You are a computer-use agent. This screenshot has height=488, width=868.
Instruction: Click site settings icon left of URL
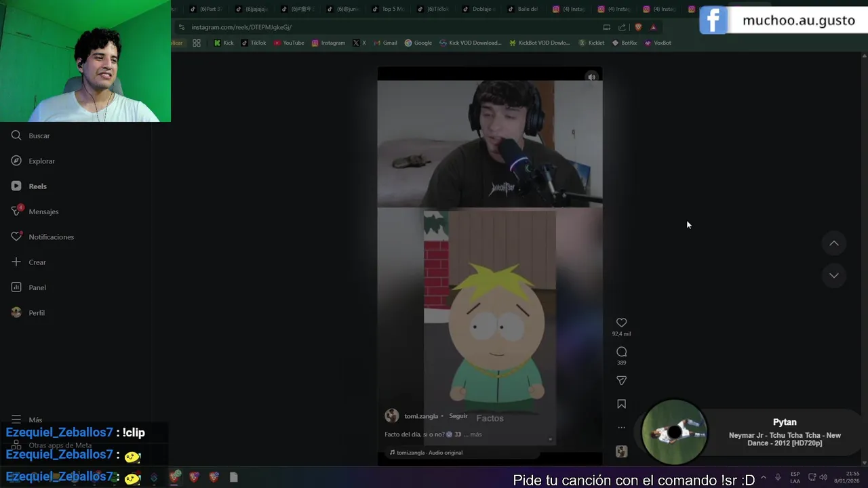click(181, 27)
